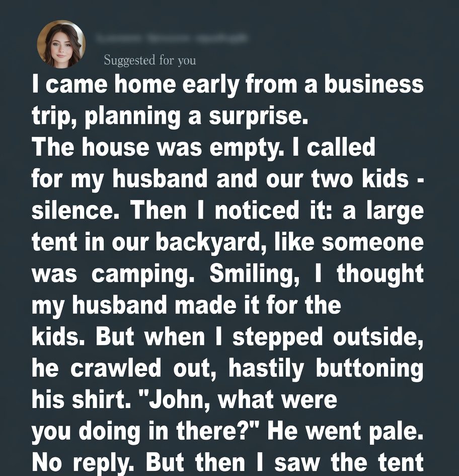The image size is (459, 476).
Task: Select the line "trip, planning a surprise."
Action: coord(170,116)
